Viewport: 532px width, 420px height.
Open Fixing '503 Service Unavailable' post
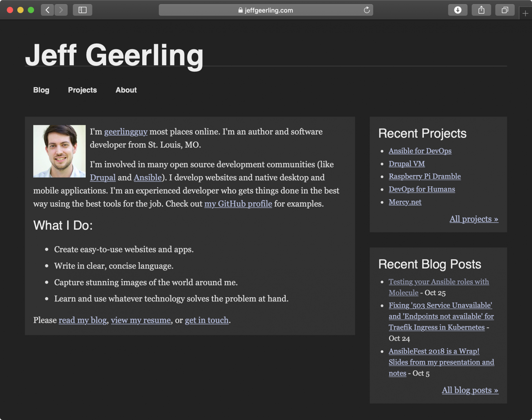point(441,316)
